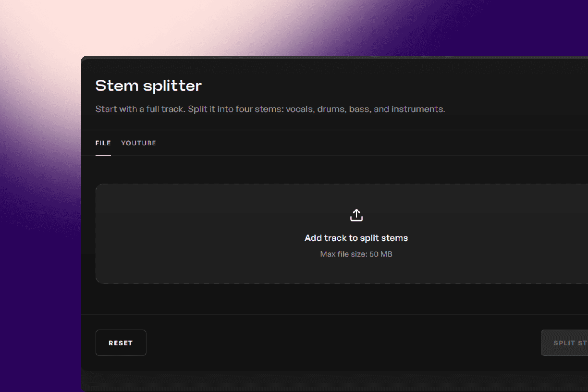Choose YOUTUBE to import from a link

[139, 143]
